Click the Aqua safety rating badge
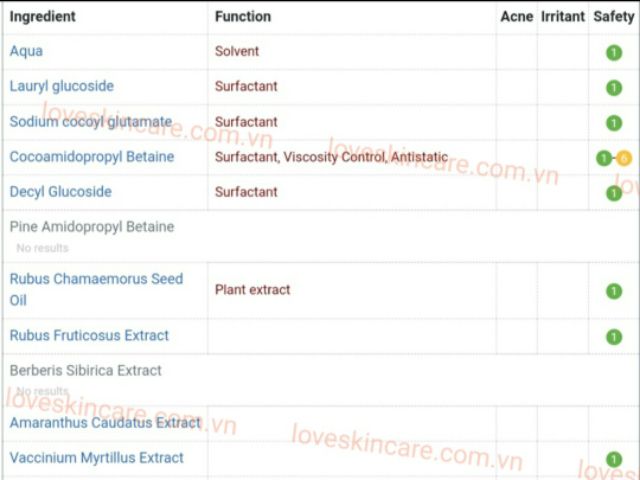Image resolution: width=640 pixels, height=480 pixels. tap(613, 52)
